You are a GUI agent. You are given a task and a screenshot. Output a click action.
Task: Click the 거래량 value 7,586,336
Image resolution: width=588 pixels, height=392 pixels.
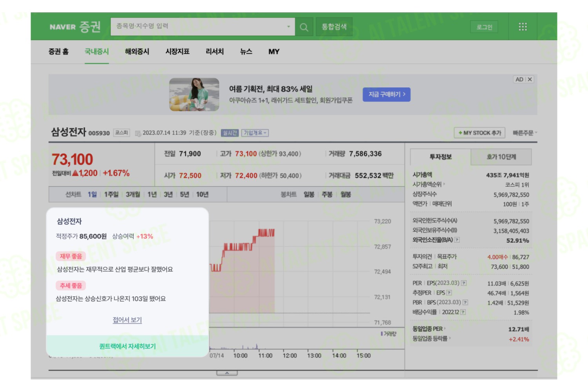(x=365, y=154)
